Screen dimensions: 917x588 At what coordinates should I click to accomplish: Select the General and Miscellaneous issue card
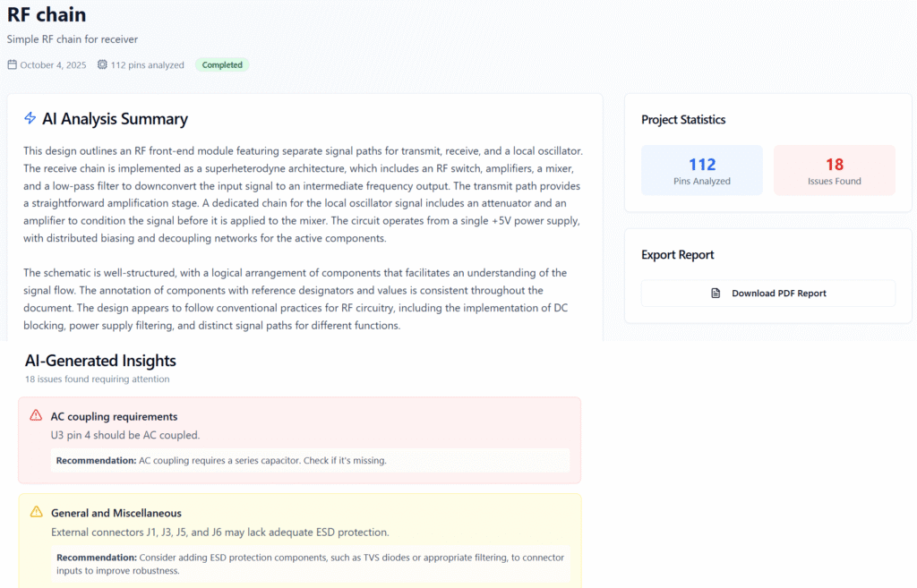(x=299, y=541)
